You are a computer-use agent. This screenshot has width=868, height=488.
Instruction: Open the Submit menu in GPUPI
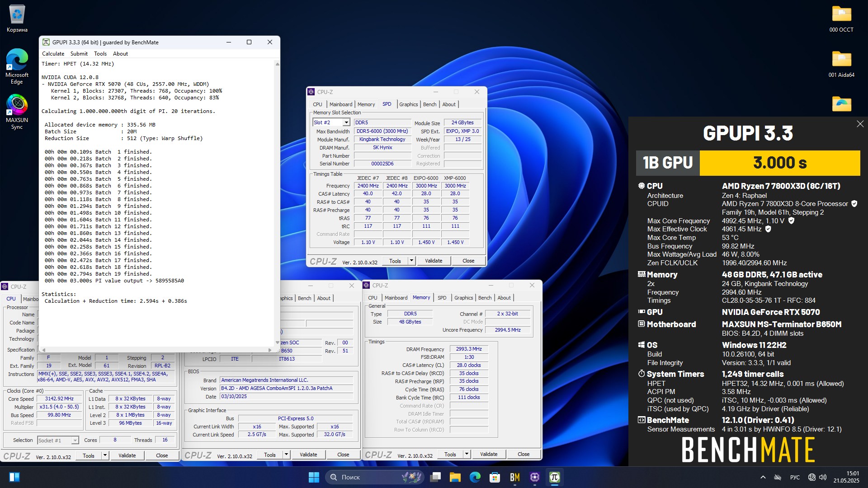(x=79, y=53)
